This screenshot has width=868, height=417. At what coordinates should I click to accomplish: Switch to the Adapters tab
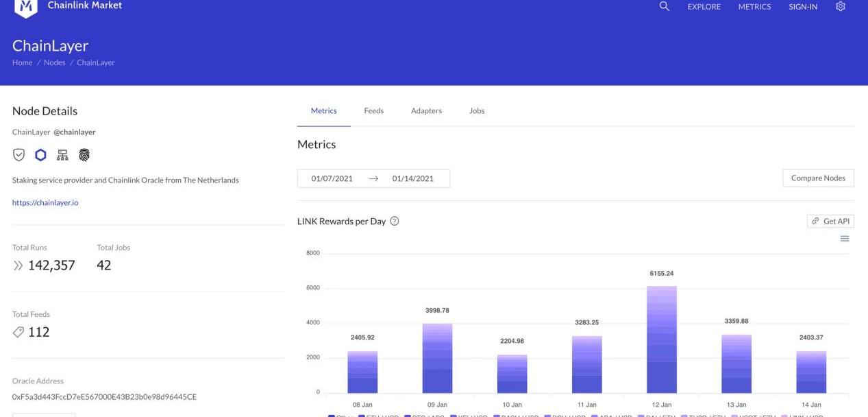click(426, 110)
